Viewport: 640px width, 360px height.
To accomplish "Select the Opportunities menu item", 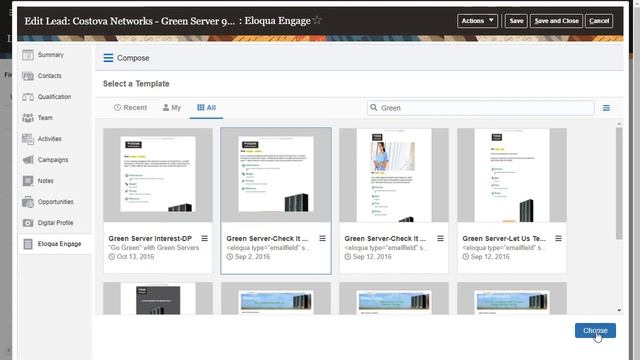I will coord(55,202).
